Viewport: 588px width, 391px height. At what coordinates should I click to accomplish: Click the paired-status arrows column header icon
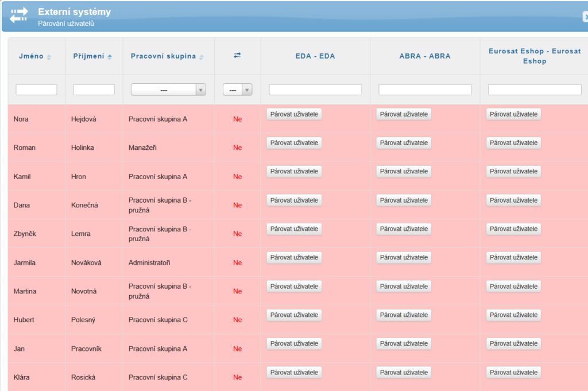tap(237, 55)
